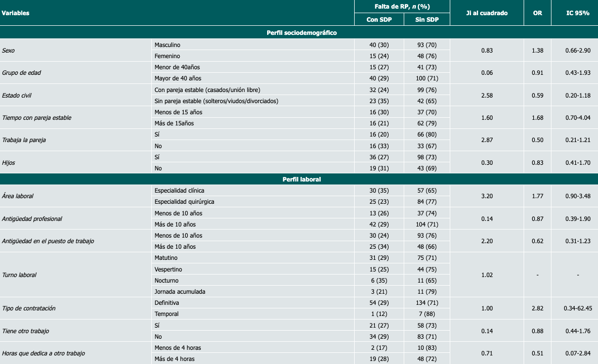Viewport: 598px width, 364px height.
Task: Click the Sin SDP subheader
Action: (x=426, y=20)
